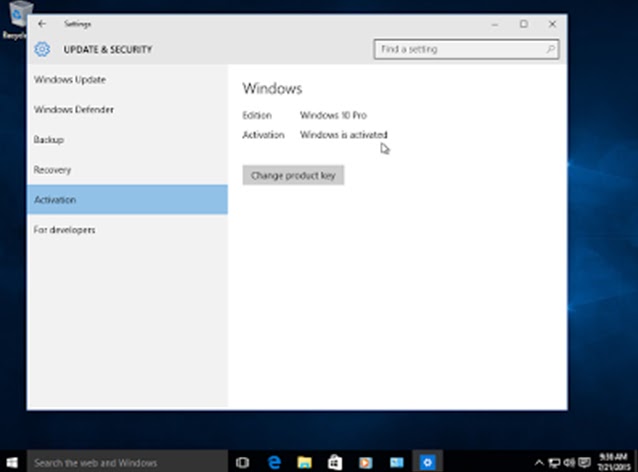Click Search the web and Windows box

127,462
